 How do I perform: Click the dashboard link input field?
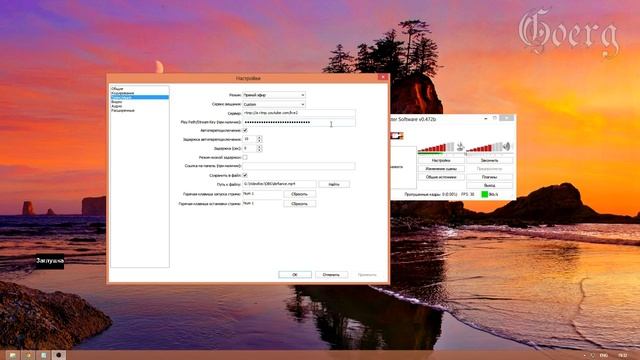click(299, 166)
